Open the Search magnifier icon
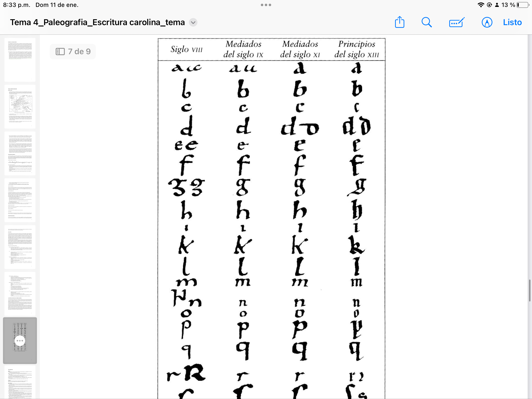Viewport: 532px width, 399px height. point(427,22)
